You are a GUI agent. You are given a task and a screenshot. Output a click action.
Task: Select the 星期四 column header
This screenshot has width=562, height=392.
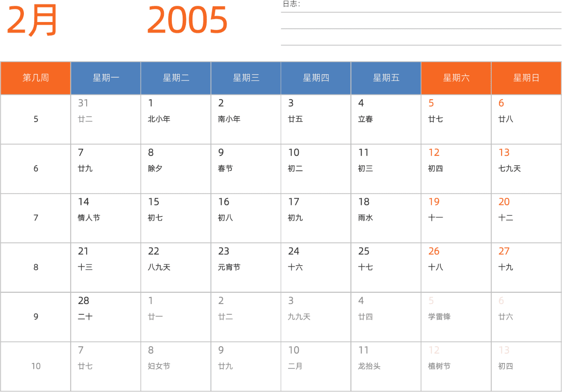pos(316,78)
